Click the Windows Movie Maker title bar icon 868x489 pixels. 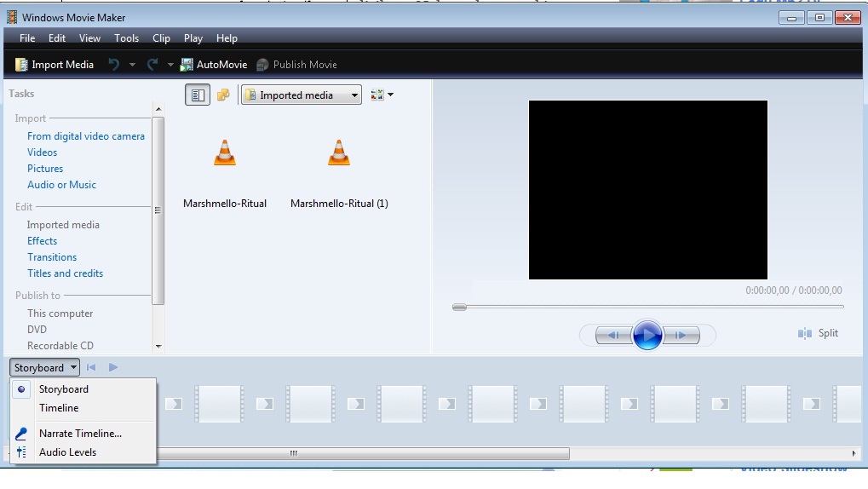click(12, 17)
